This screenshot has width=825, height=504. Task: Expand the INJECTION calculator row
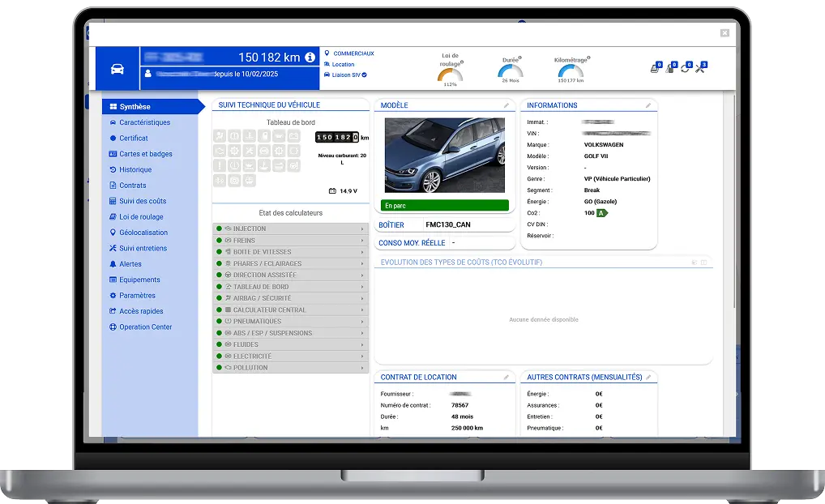click(x=290, y=229)
